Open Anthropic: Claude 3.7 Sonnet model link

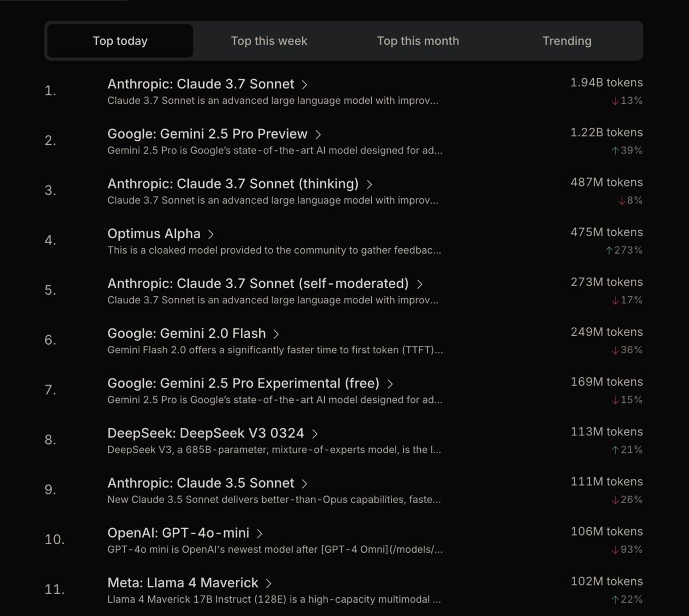click(201, 84)
